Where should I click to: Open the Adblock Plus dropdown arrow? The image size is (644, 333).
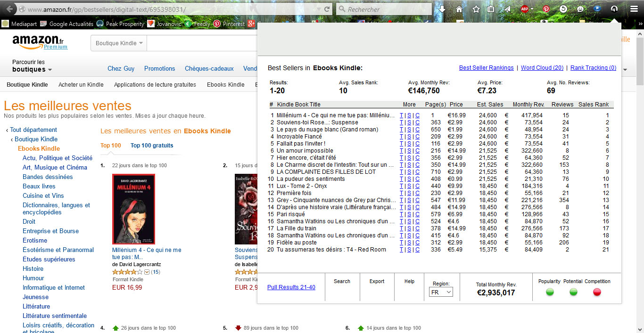(532, 9)
